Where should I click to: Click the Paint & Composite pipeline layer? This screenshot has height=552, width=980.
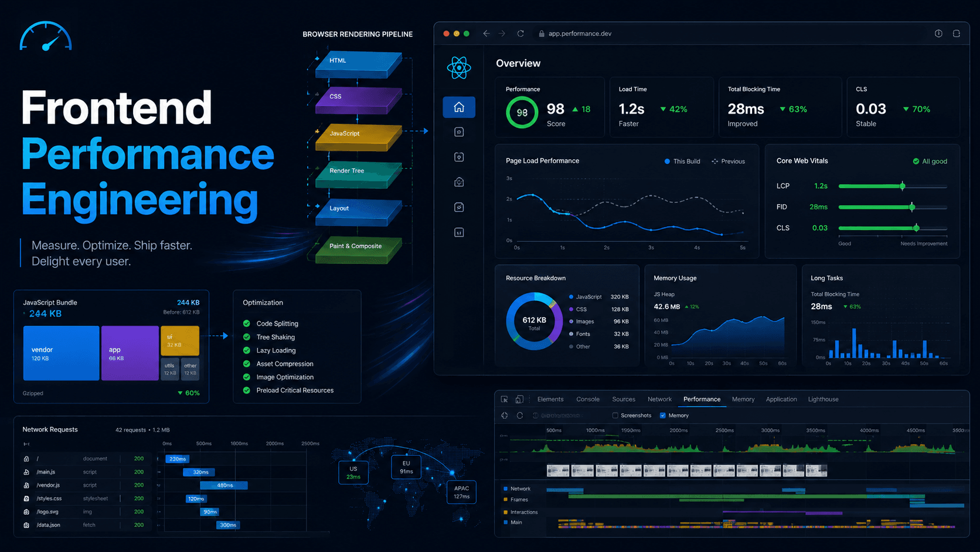(358, 249)
